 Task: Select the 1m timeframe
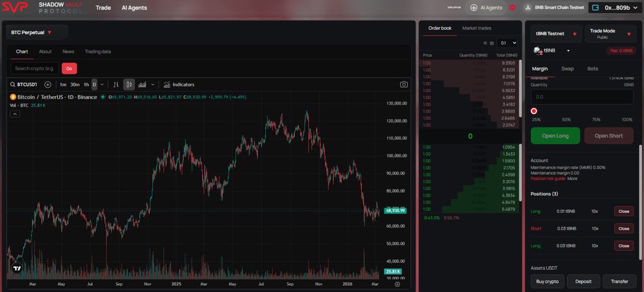pyautogui.click(x=63, y=85)
